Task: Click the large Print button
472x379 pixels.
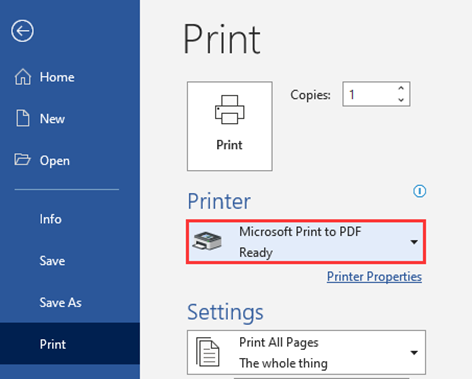Action: tap(230, 126)
